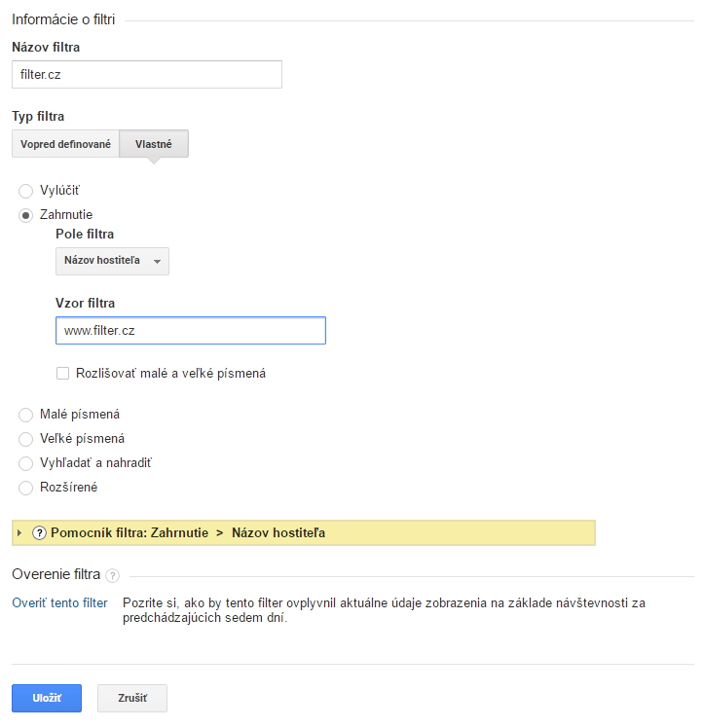Select the Zahrnutie radio option

click(26, 215)
